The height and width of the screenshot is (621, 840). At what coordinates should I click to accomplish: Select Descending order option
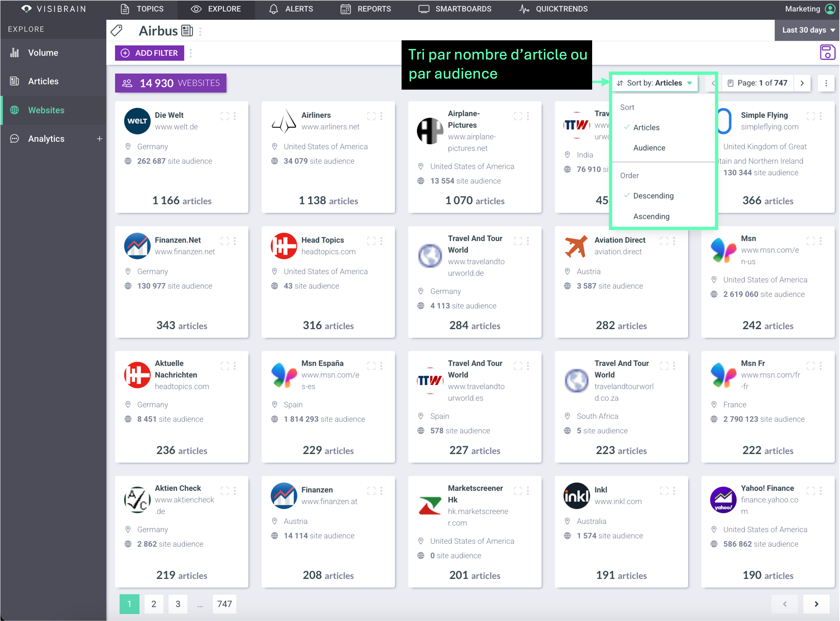pyautogui.click(x=653, y=195)
